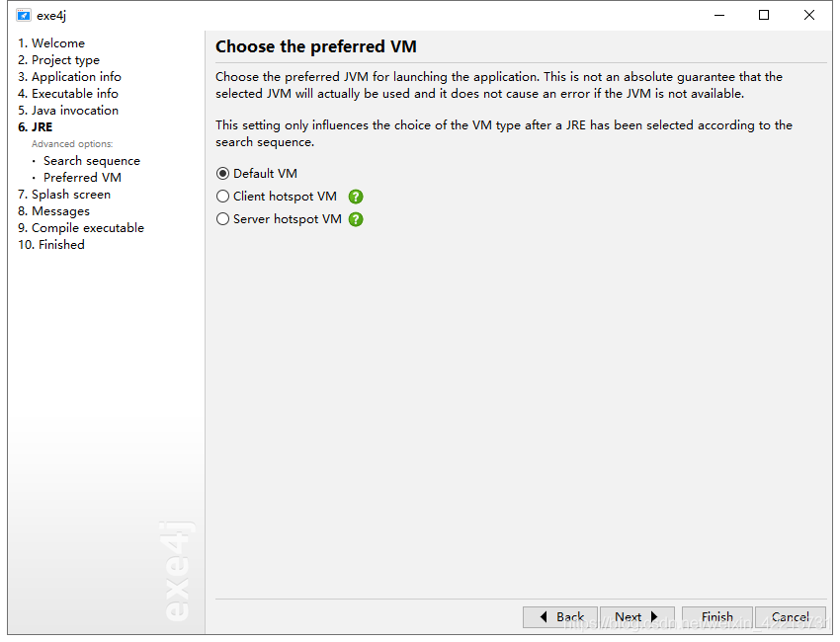
Task: Jump to step 1 Welcome
Action: click(x=51, y=43)
